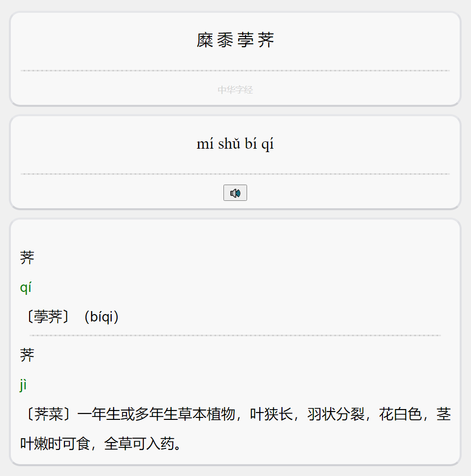Play the pronunciation audio with the speaker button
Viewport: 471px width, 476px height.
click(235, 193)
